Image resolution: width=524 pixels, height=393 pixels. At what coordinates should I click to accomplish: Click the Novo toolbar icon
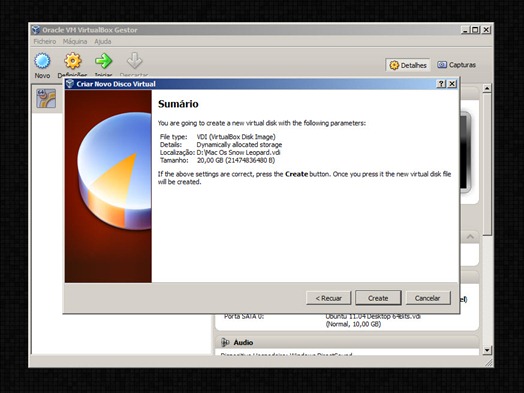pos(42,61)
